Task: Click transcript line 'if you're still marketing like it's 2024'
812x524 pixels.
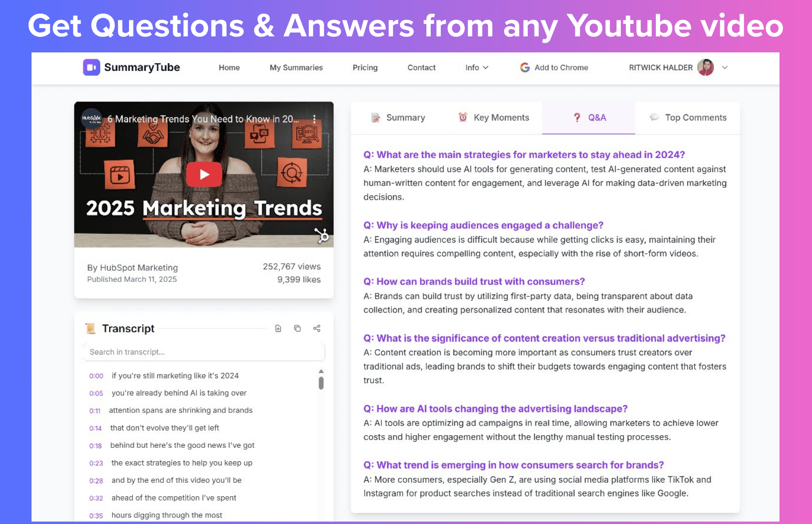Action: (x=175, y=376)
